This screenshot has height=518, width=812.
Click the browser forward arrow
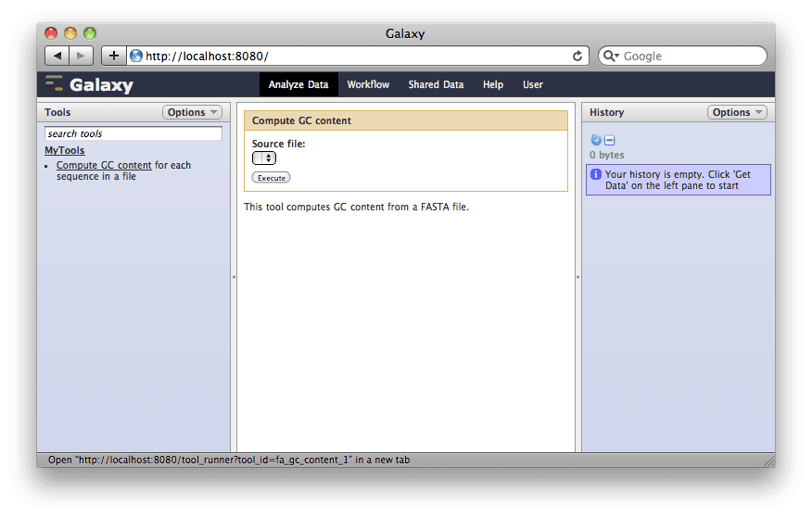tap(81, 56)
